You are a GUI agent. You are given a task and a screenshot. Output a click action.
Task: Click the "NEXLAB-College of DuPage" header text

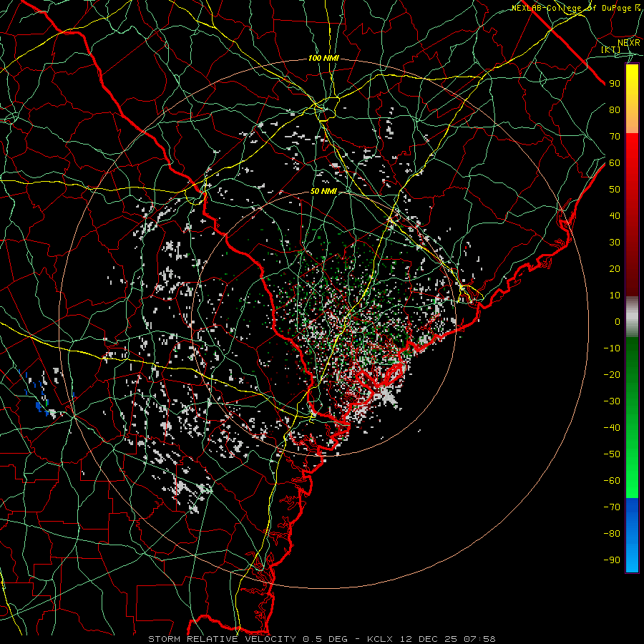571,8
